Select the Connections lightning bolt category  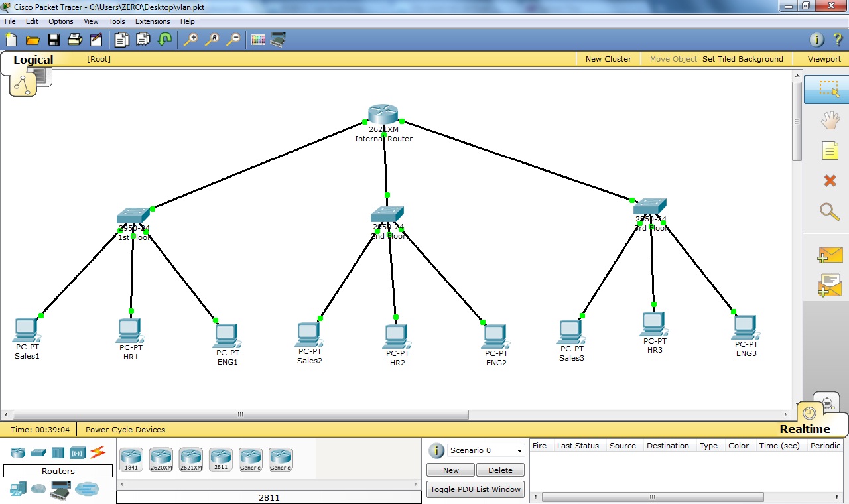98,452
